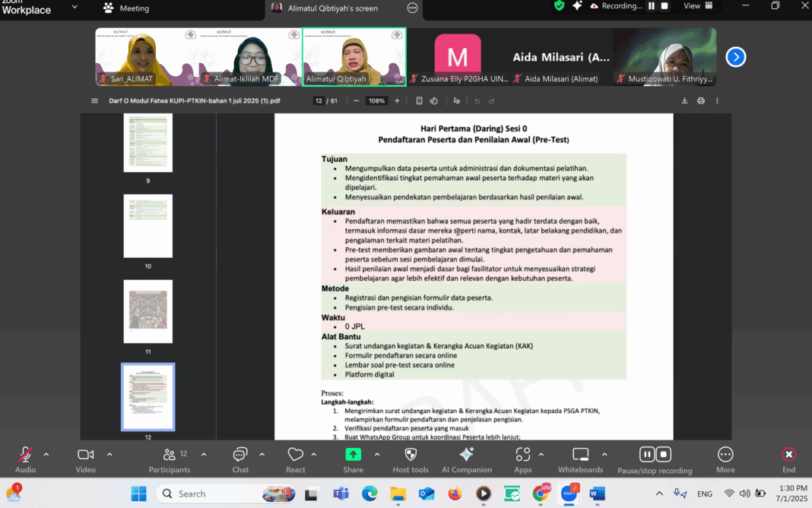Image resolution: width=812 pixels, height=508 pixels.
Task: Switch to the Meeting tab
Action: click(x=126, y=8)
